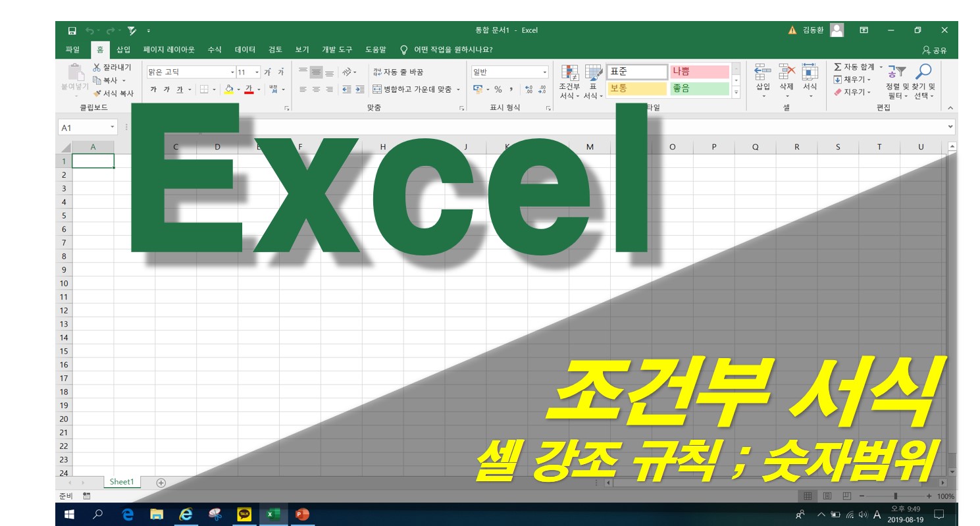Open the font name dropdown (맑은 고딕)

pos(232,72)
